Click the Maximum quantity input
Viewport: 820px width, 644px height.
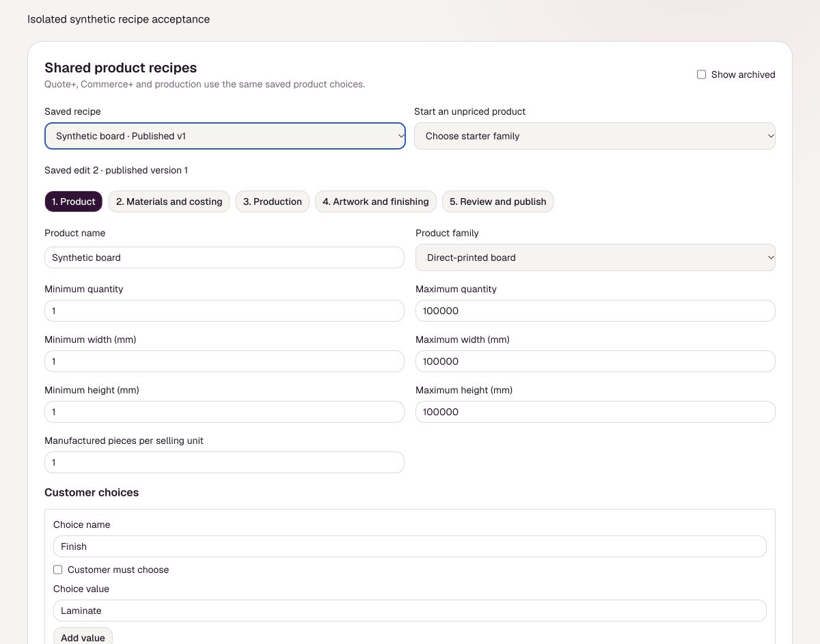pyautogui.click(x=595, y=311)
